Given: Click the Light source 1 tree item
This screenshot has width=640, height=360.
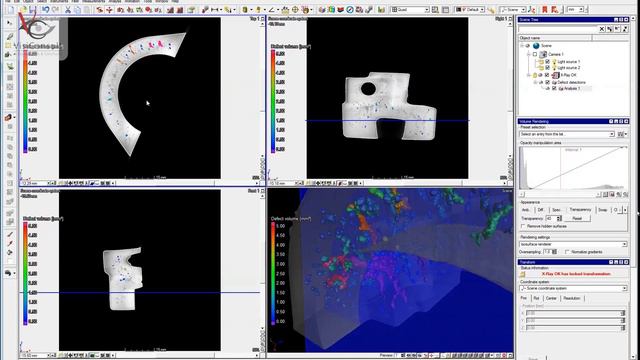Looking at the screenshot, I should (568, 62).
